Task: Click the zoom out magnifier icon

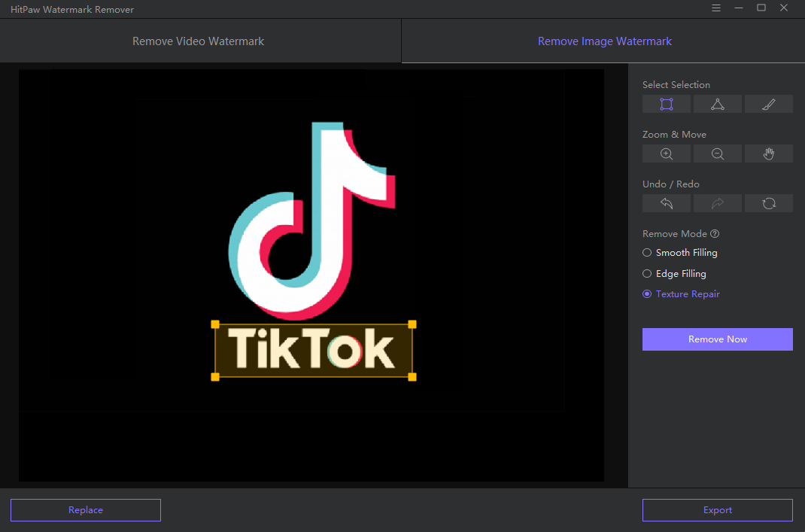Action: pos(717,154)
